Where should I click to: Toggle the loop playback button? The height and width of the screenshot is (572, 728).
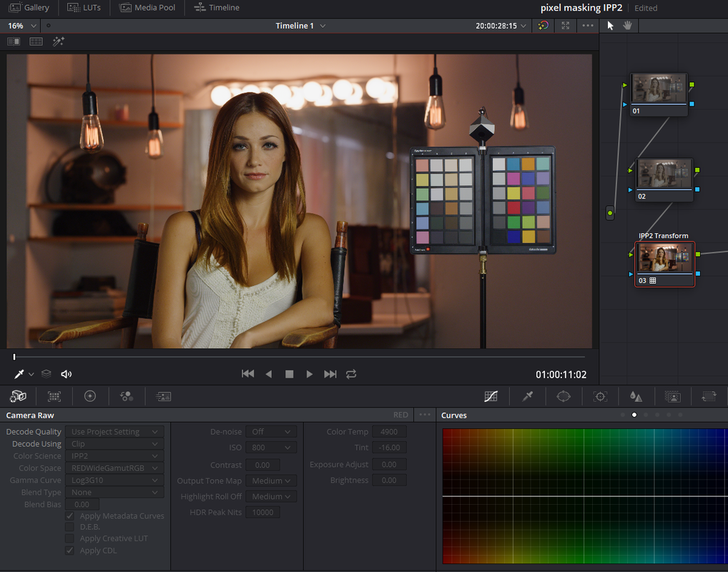coord(351,374)
